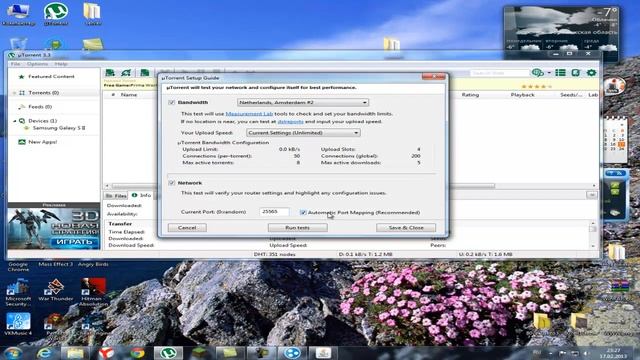The image size is (640, 360).
Task: Open Internet Explorer from the taskbar
Action: coord(44,353)
